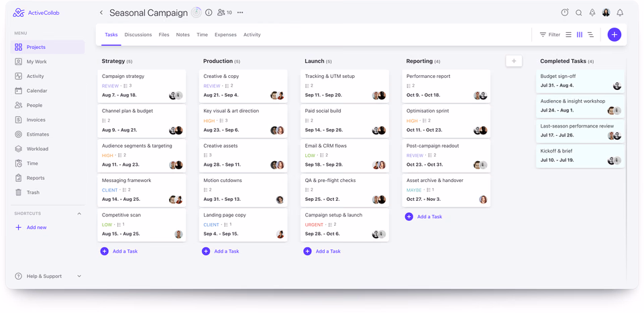644x313 pixels.
Task: Open Time in the sidebar menu
Action: click(x=48, y=163)
